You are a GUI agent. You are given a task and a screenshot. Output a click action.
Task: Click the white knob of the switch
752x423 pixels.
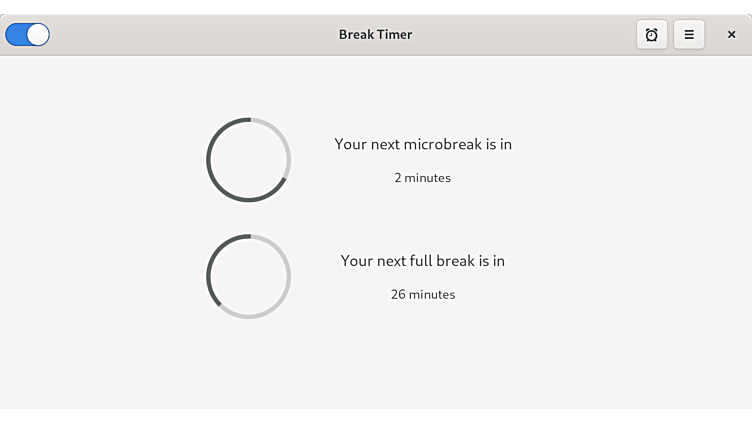(x=38, y=35)
